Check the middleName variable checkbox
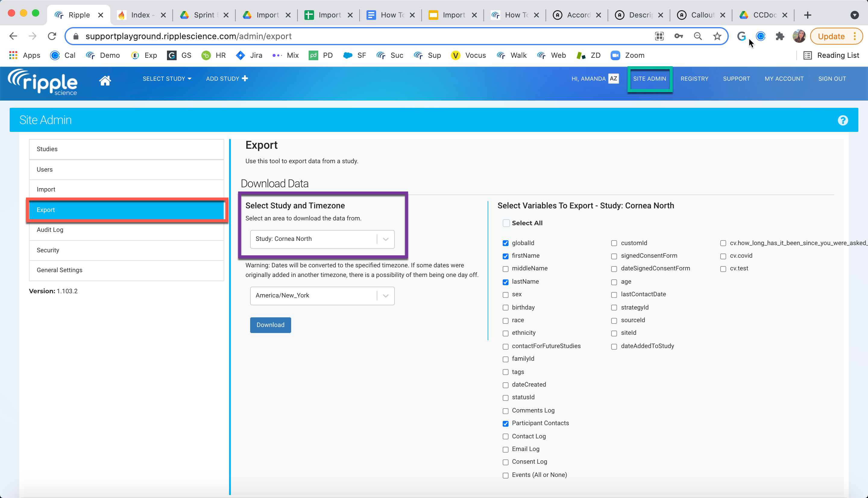 [505, 269]
